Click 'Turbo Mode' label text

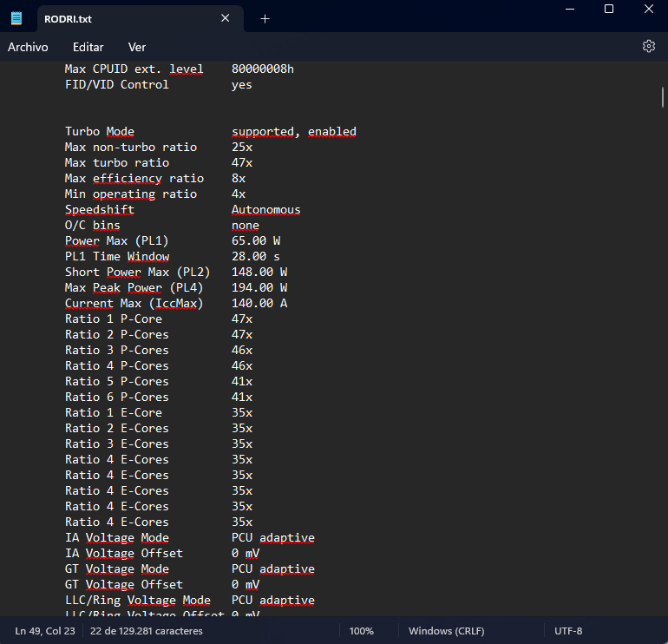pyautogui.click(x=99, y=131)
